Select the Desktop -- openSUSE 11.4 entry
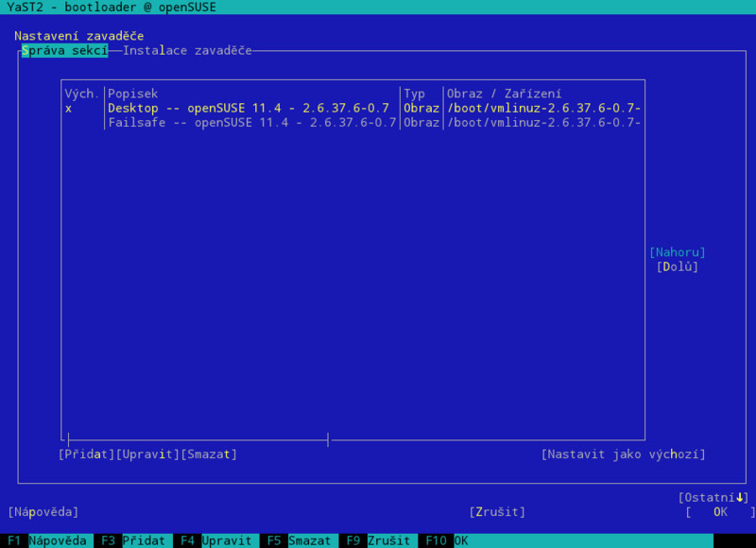This screenshot has height=548, width=756. (352, 109)
